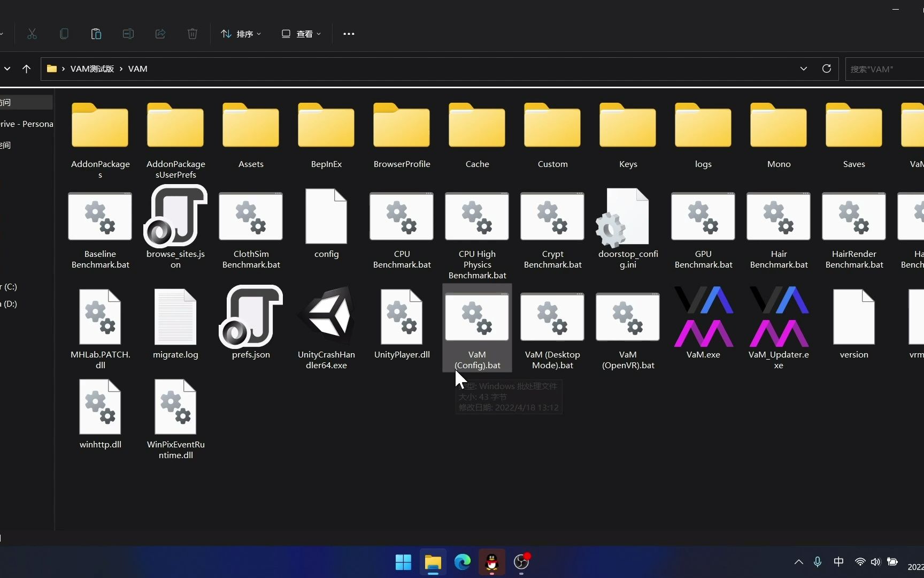Select doorstop_config.ini file
924x578 pixels.
(628, 228)
